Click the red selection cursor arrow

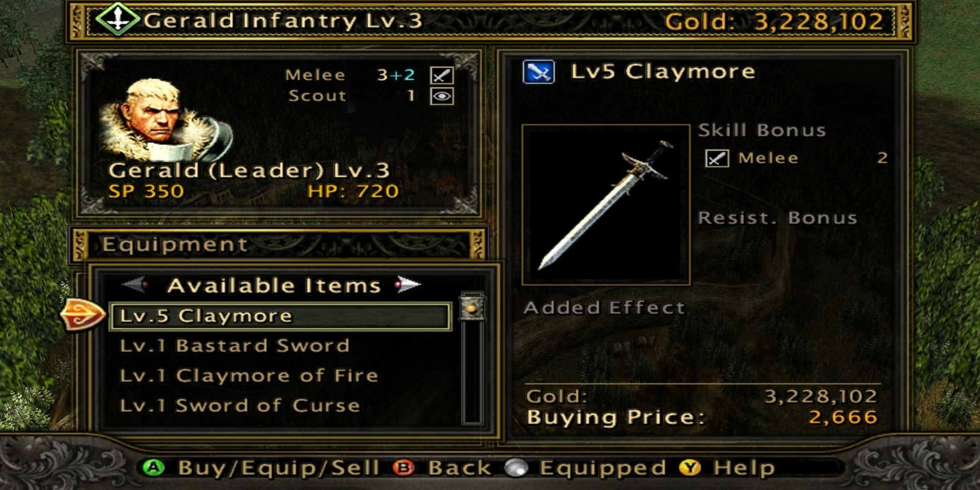[x=83, y=315]
